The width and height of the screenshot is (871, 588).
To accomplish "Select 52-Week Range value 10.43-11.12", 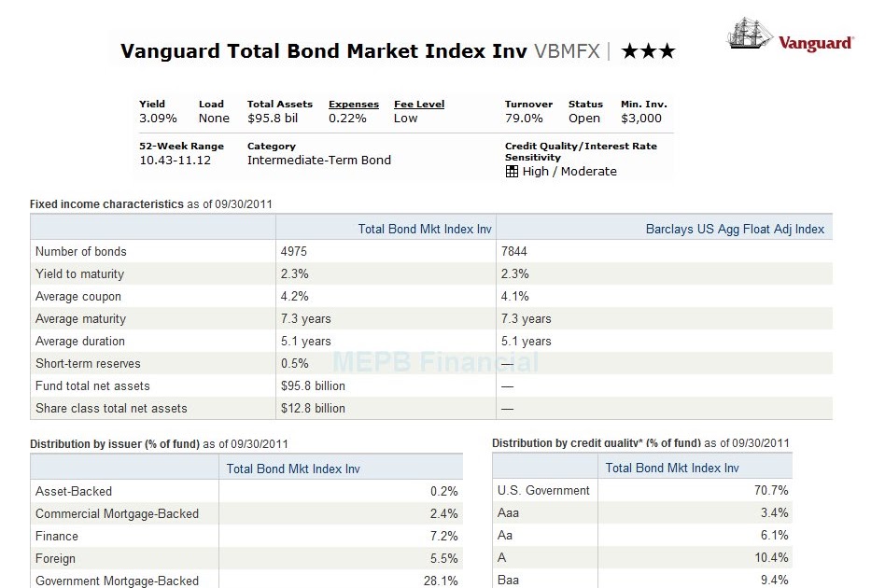I will [175, 161].
